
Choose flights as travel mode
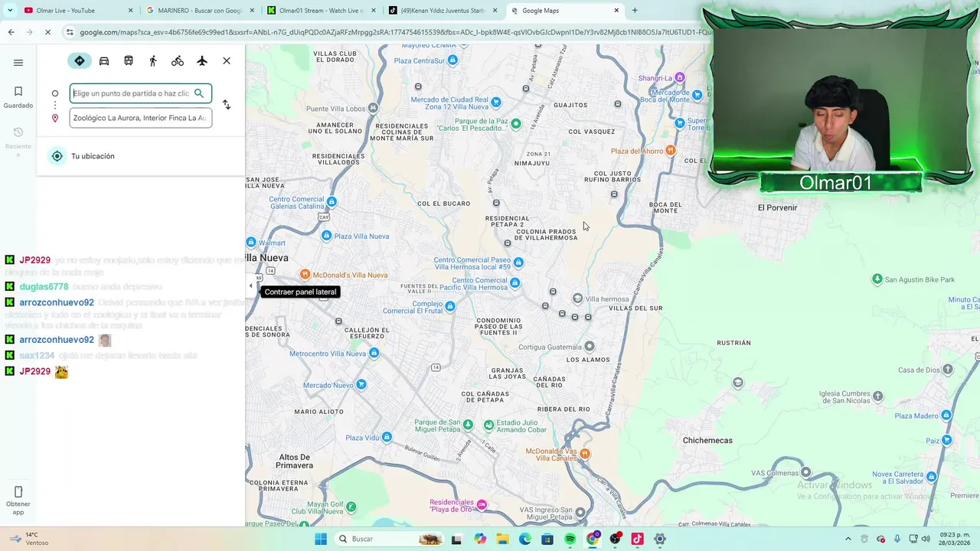tap(202, 61)
